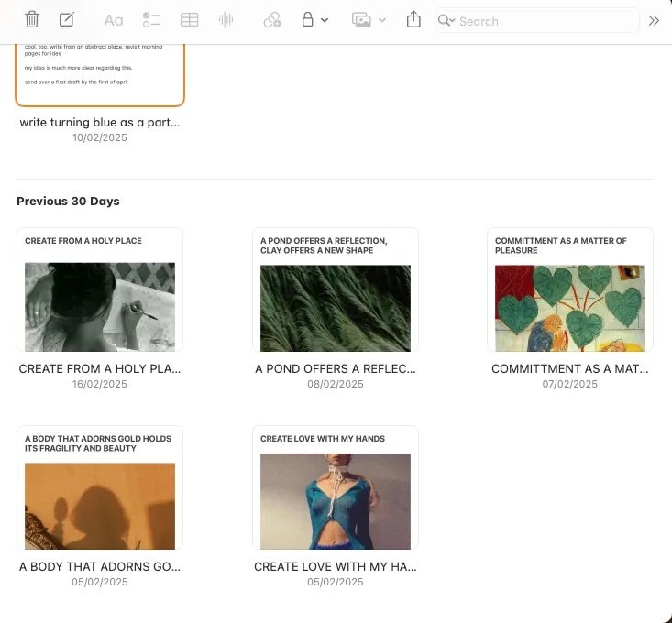
Task: Click the date 08/02/2025
Action: coord(336,384)
